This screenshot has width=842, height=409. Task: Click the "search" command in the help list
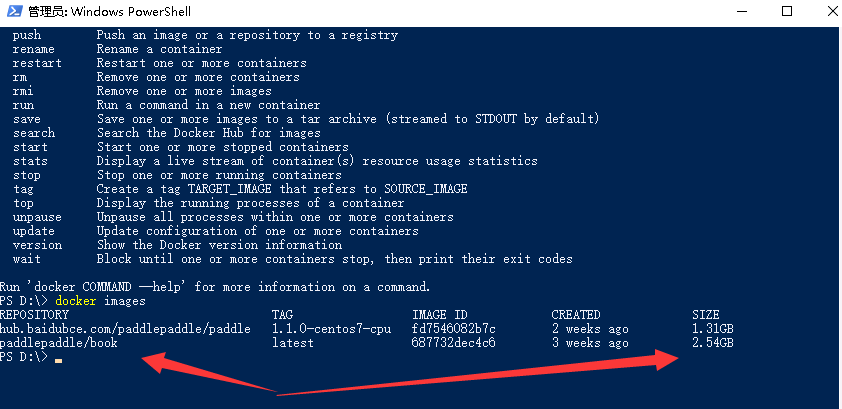[34, 133]
